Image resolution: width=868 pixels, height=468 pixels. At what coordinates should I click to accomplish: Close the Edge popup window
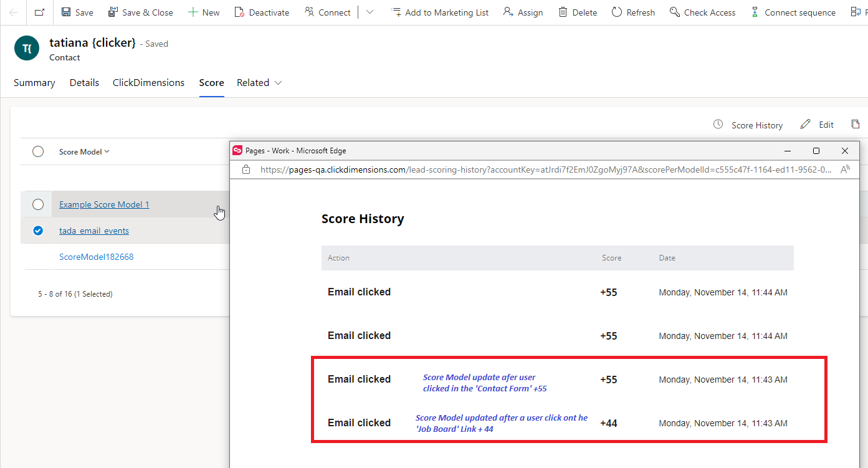click(x=845, y=151)
